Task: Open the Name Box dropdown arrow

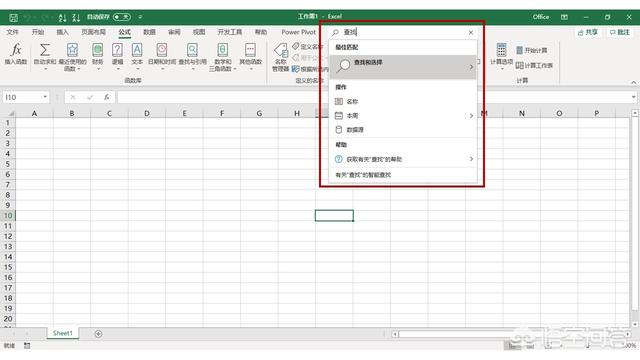Action: click(x=45, y=97)
